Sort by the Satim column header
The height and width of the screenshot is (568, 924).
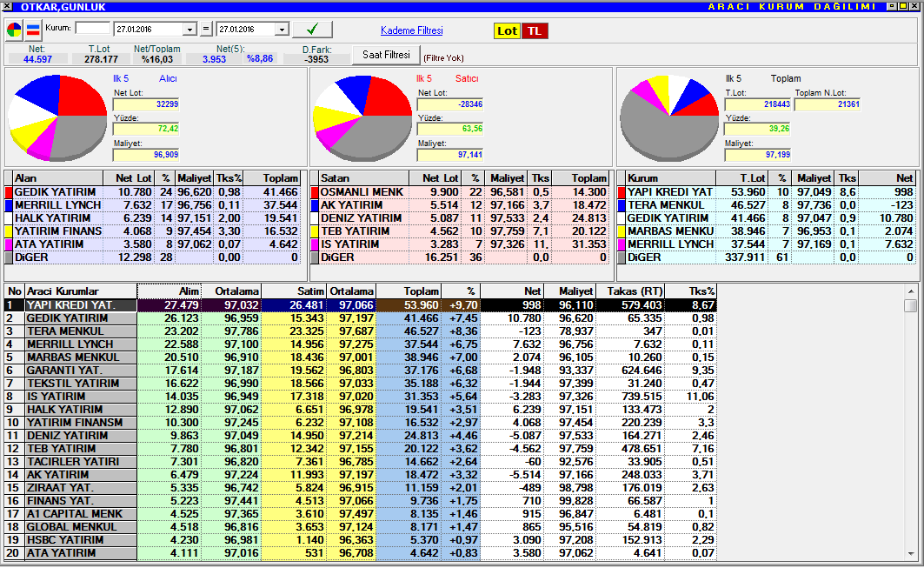(294, 291)
